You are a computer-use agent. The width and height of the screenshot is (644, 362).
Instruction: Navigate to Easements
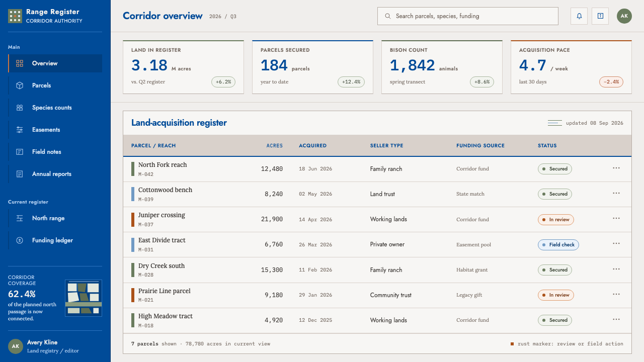click(x=55, y=130)
